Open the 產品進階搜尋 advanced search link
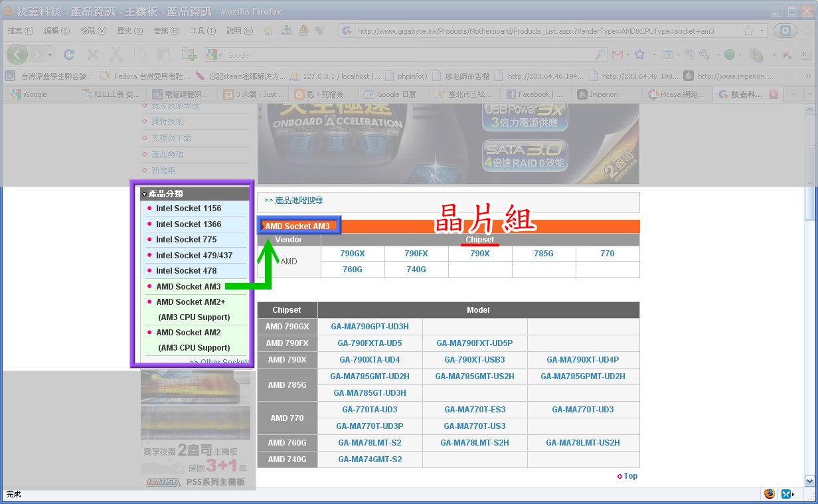Image resolution: width=818 pixels, height=504 pixels. pos(299,200)
